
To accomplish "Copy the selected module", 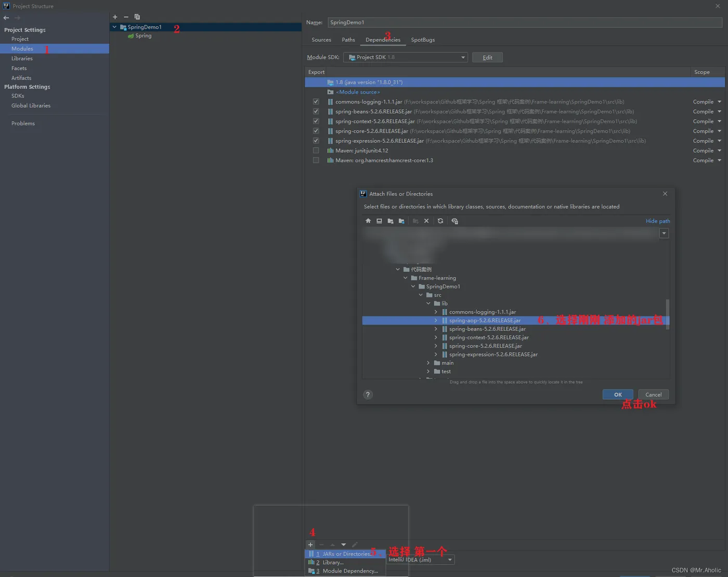I will click(x=137, y=17).
